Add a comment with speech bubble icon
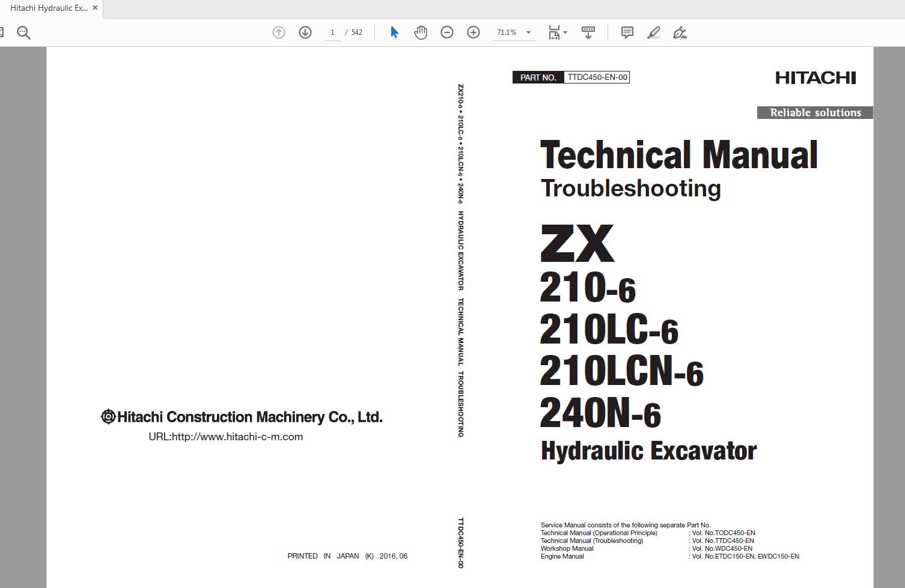Image resolution: width=905 pixels, height=588 pixels. pos(627,32)
